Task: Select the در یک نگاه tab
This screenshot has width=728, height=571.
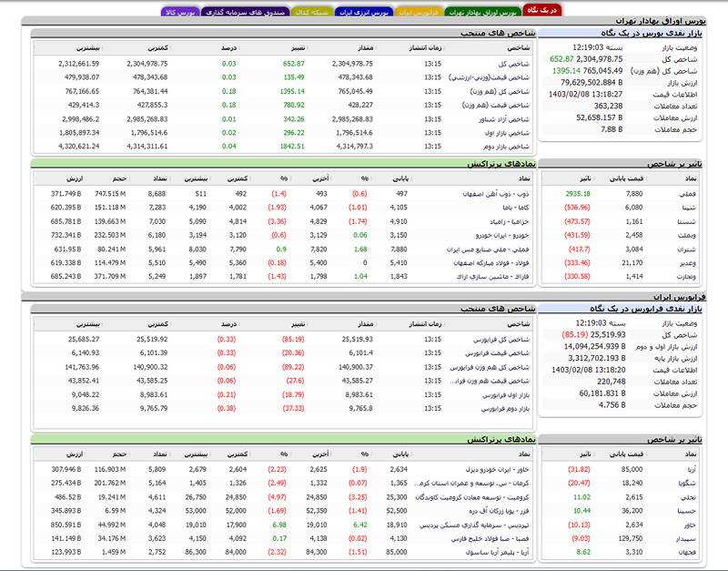Action: coord(542,9)
